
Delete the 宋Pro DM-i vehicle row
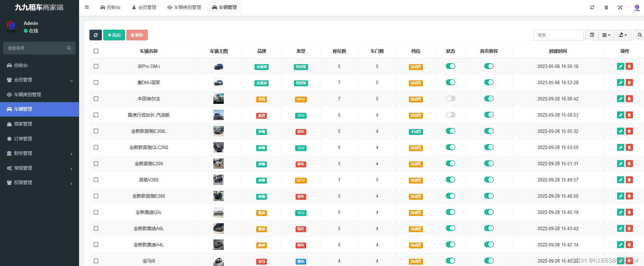coord(629,66)
